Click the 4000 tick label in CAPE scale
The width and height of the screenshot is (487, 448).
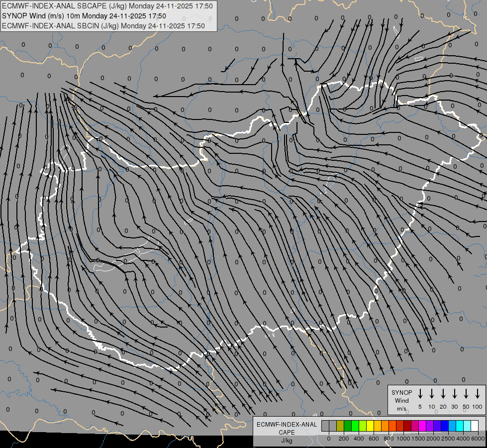463,439
